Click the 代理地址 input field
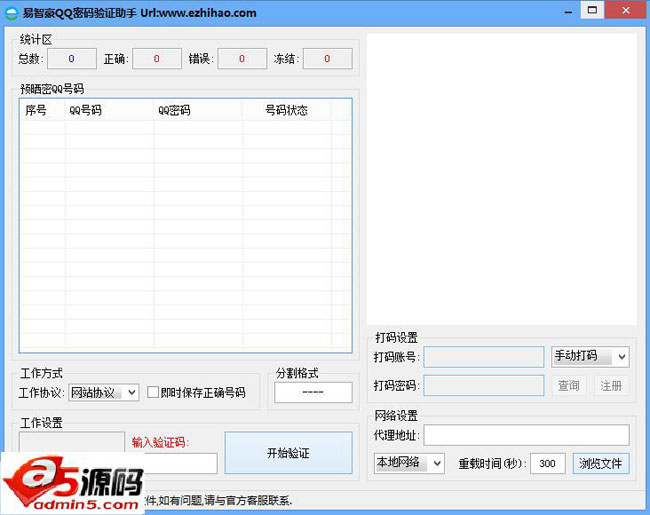This screenshot has height=515, width=650. tap(526, 435)
